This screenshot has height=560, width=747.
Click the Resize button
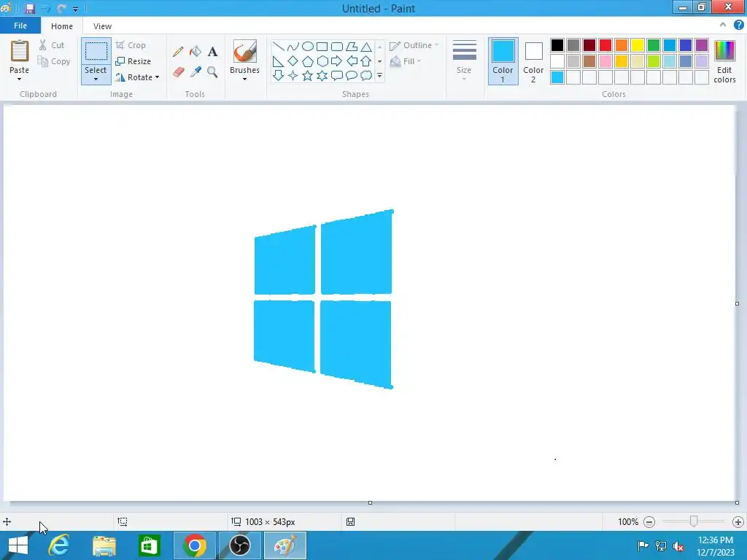tap(133, 61)
